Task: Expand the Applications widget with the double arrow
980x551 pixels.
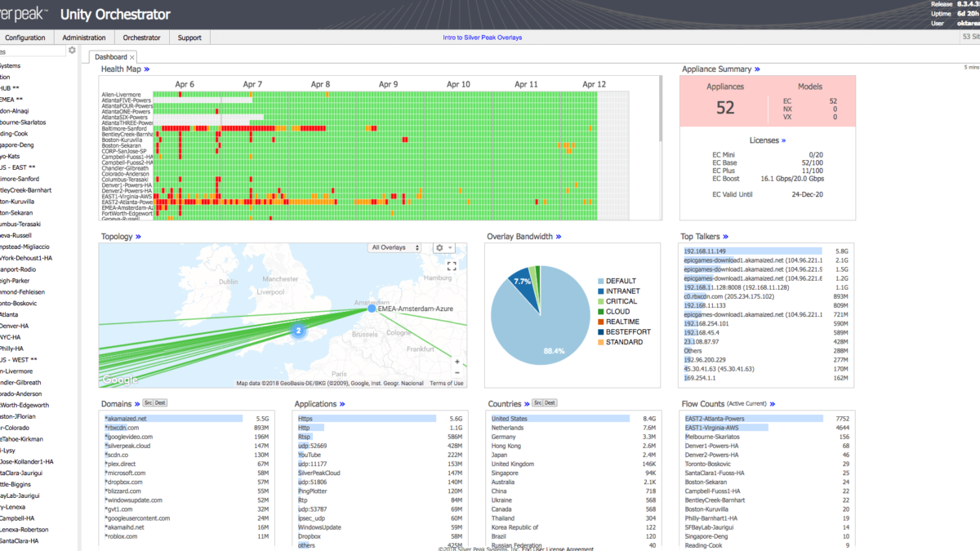Action: pyautogui.click(x=342, y=403)
